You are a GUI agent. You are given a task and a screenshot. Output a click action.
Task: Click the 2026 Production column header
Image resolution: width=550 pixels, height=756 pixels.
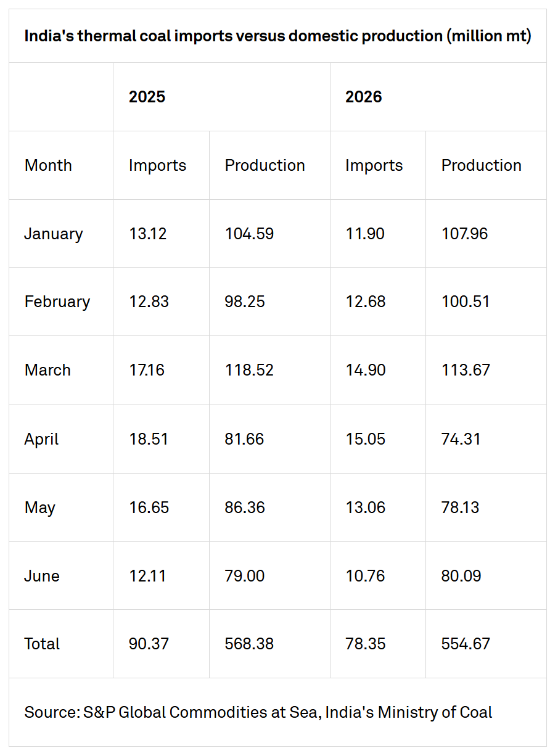(482, 165)
